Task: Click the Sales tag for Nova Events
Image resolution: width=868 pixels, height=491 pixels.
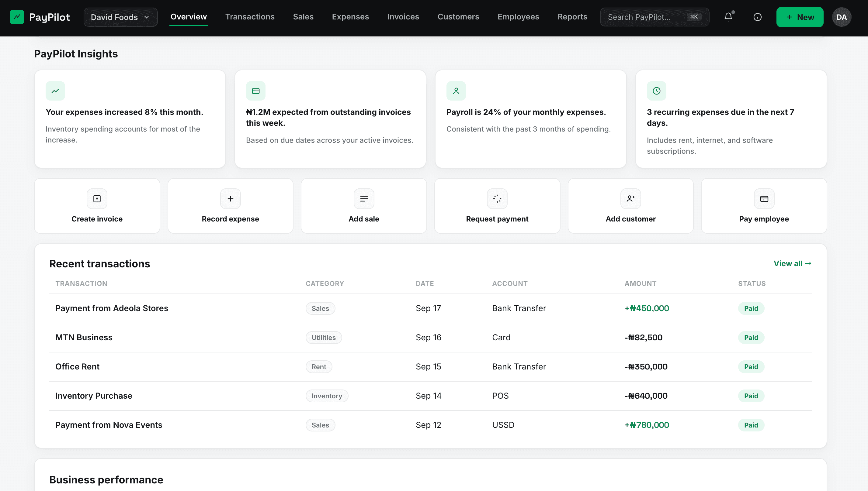Action: click(x=320, y=425)
